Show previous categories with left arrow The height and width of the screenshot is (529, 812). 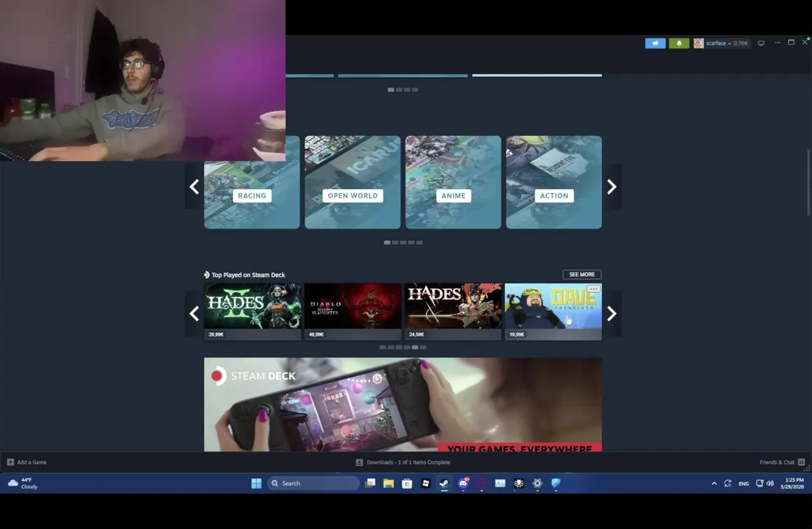pyautogui.click(x=195, y=187)
